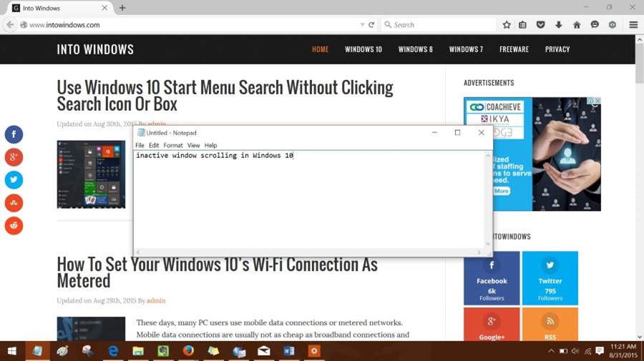
Task: Open the Freeware navigation link
Action: coord(514,49)
